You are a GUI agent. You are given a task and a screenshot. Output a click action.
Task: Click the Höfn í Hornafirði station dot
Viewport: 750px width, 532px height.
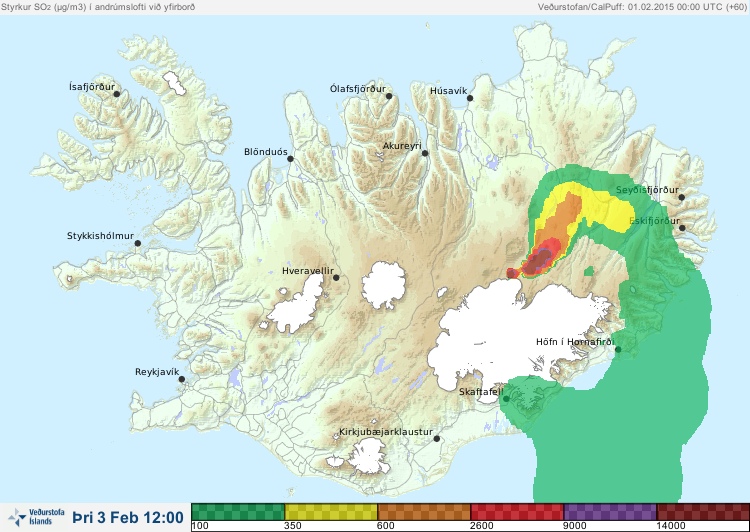(618, 350)
